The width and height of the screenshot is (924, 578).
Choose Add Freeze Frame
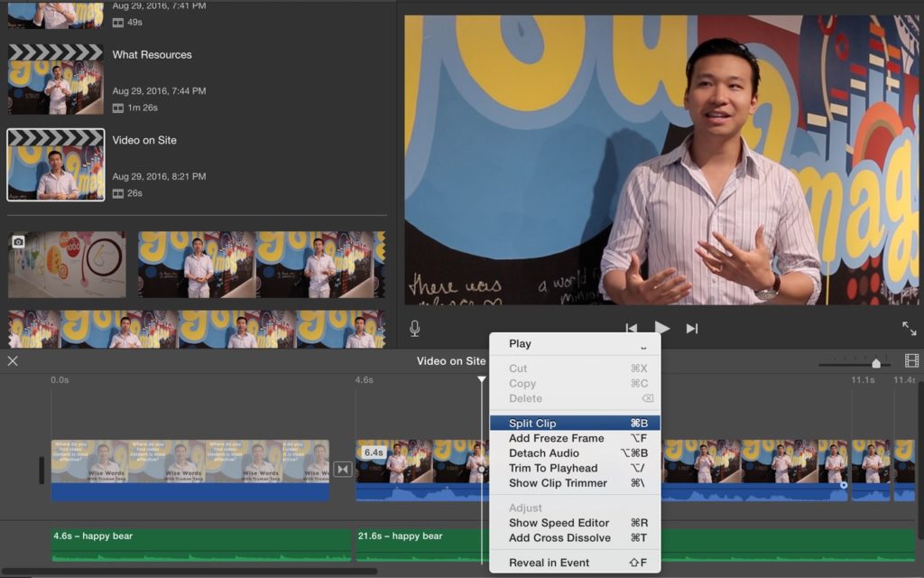coord(575,438)
